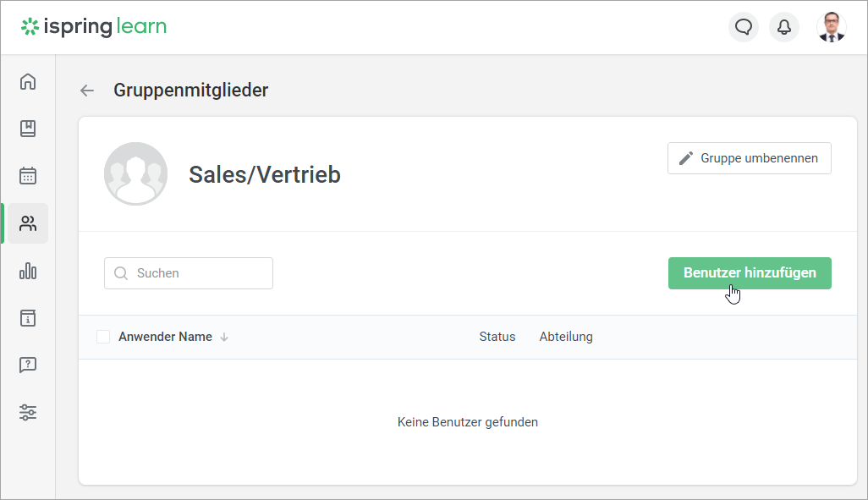
Task: Open the notifications bell icon
Action: click(x=784, y=26)
